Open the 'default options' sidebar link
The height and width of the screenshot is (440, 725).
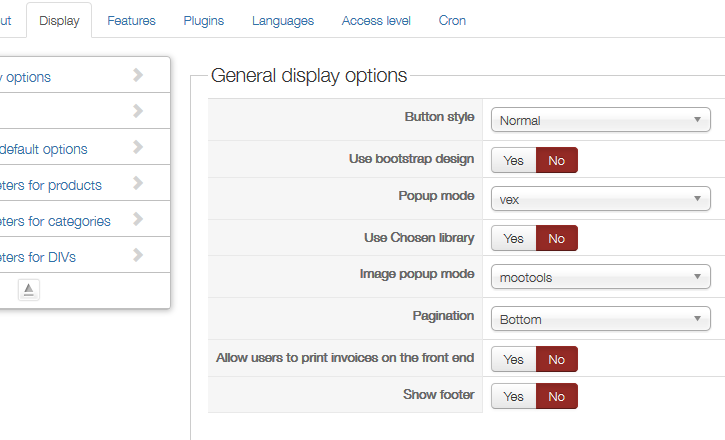(44, 149)
